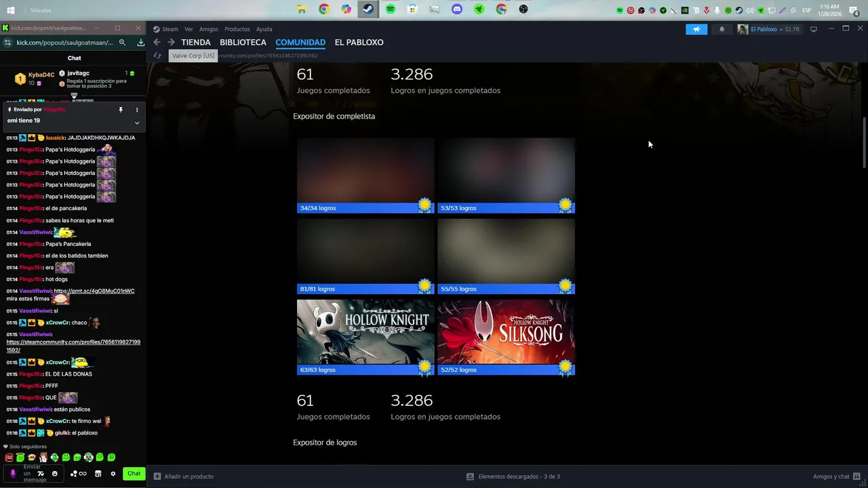Open site settings icon in Kick address bar

point(7,42)
